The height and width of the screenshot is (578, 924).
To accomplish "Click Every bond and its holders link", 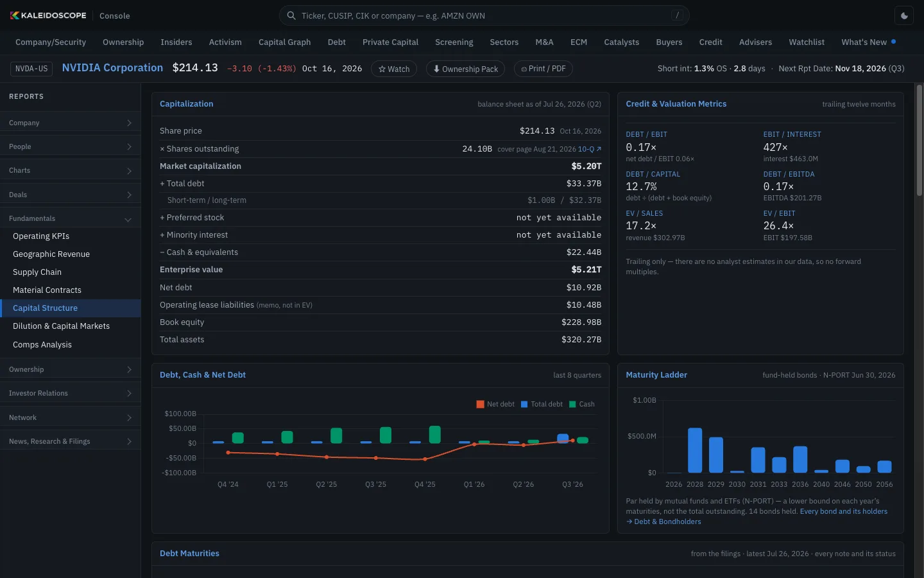I will [x=843, y=512].
